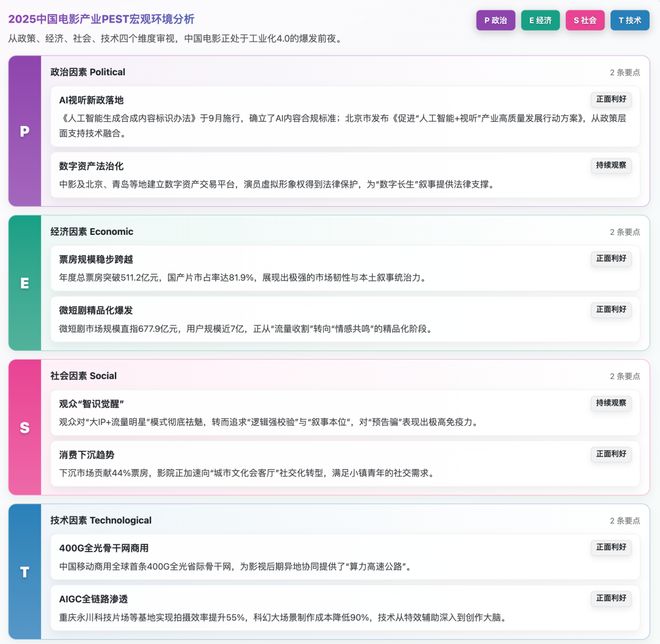Image resolution: width=660 pixels, height=644 pixels.
Task: Click the description mentioning 511.2亿元 box office
Action: [243, 278]
